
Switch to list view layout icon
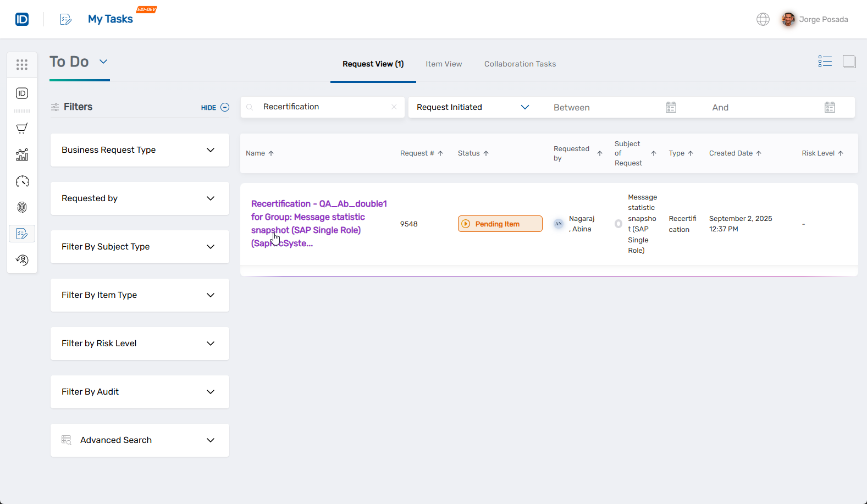(825, 62)
